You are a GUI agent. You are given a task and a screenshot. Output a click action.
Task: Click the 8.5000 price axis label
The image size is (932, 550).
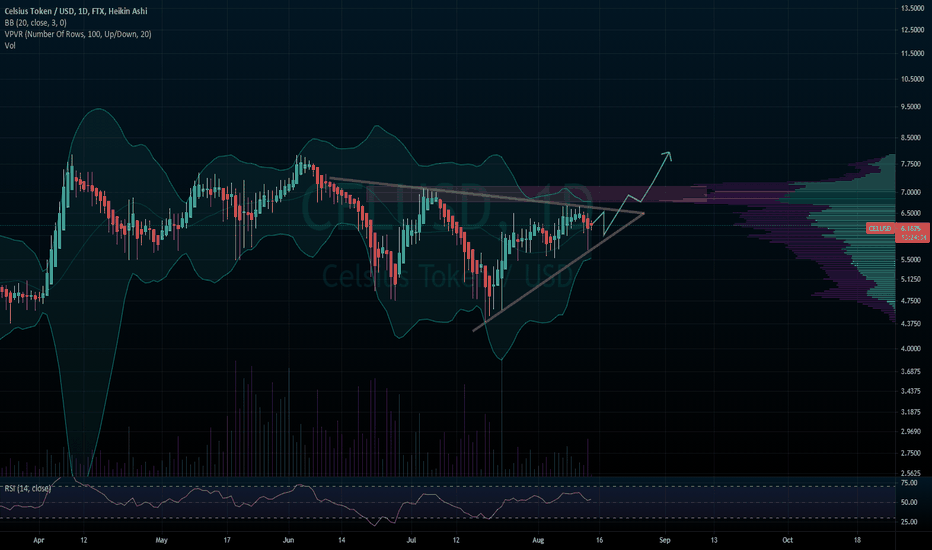(912, 138)
